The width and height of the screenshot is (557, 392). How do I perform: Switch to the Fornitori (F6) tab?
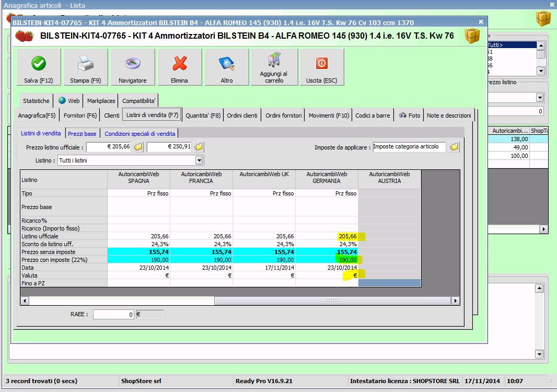[80, 116]
